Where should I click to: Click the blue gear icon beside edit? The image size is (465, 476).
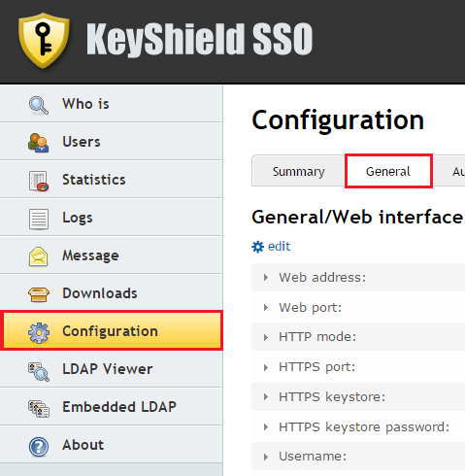point(257,247)
